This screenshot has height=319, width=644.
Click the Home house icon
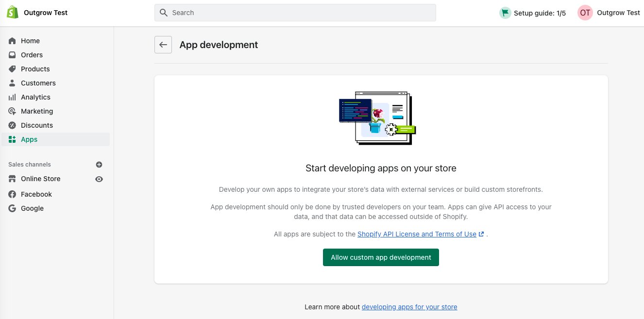point(12,41)
